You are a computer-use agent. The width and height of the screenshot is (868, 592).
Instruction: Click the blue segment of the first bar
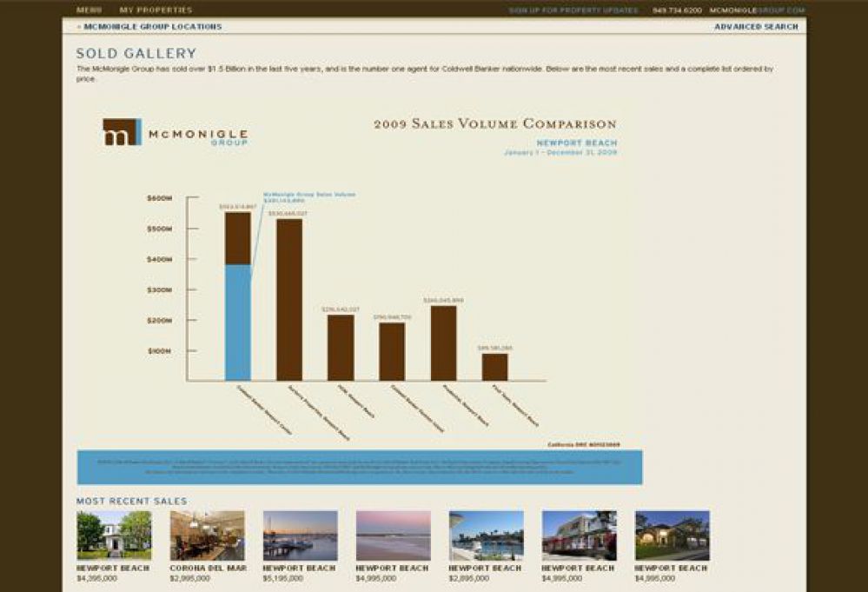click(238, 323)
